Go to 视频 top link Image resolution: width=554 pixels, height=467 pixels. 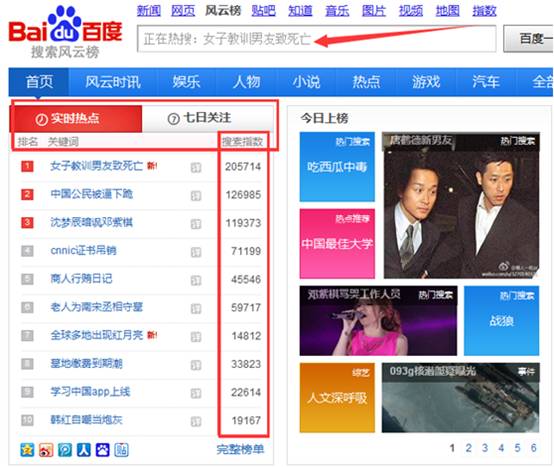[411, 11]
